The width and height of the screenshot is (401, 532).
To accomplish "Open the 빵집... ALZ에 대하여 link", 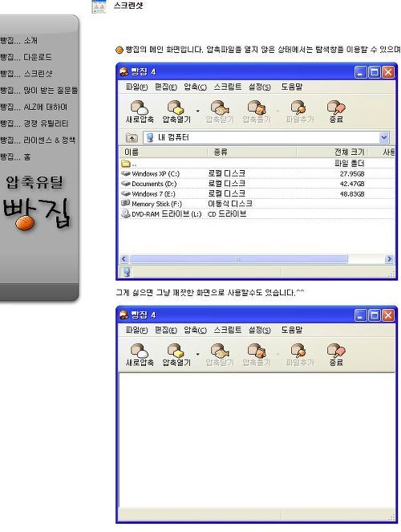I will 34,107.
